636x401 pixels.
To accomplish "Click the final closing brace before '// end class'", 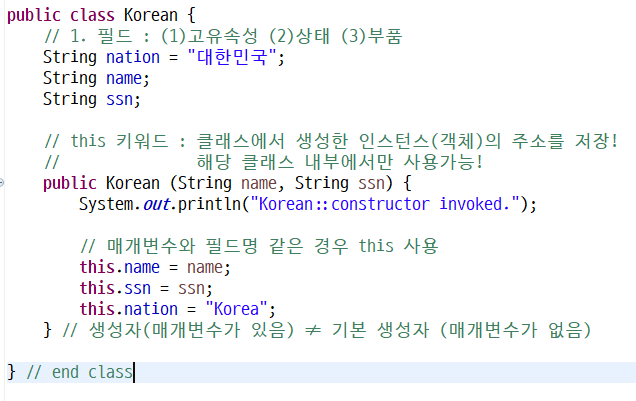I will coord(12,372).
